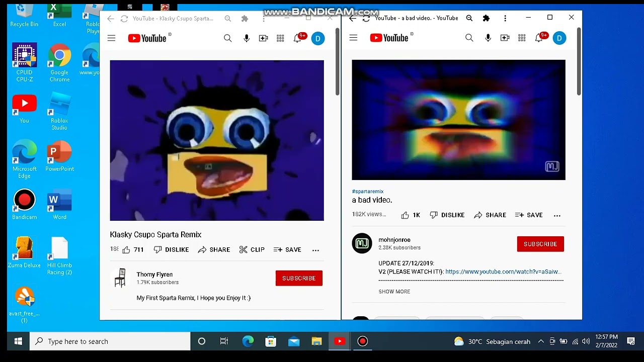The image size is (644, 362).
Task: Select the PowerPoint desktop icon
Action: point(59,156)
